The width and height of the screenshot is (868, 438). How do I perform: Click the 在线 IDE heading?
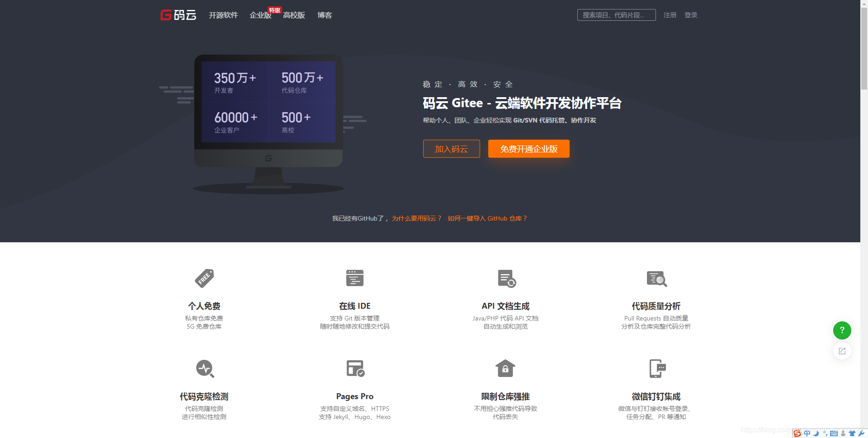pyautogui.click(x=355, y=306)
